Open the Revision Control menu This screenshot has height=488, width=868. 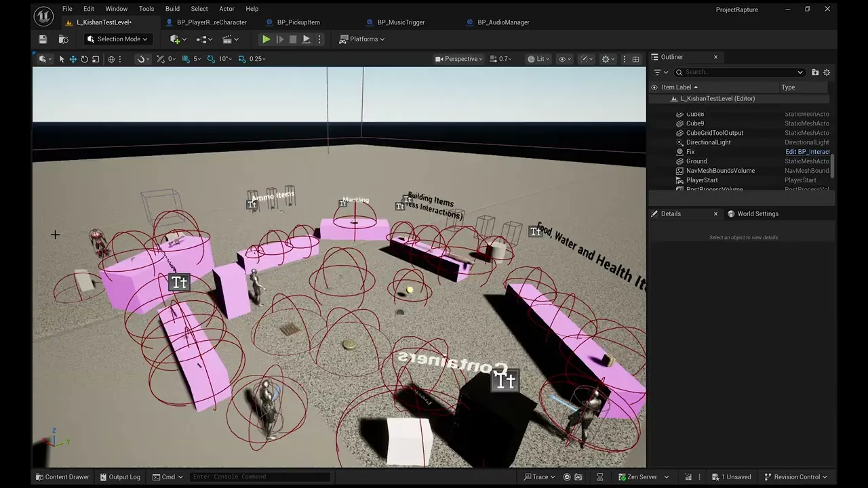tap(796, 477)
